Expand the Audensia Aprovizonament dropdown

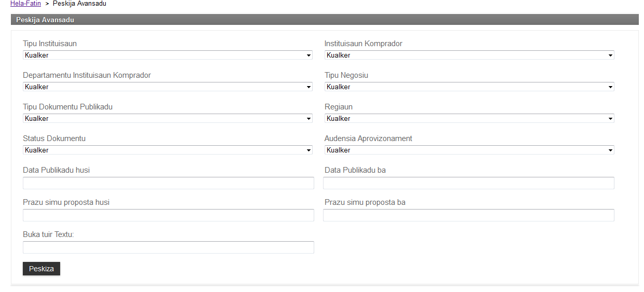469,150
